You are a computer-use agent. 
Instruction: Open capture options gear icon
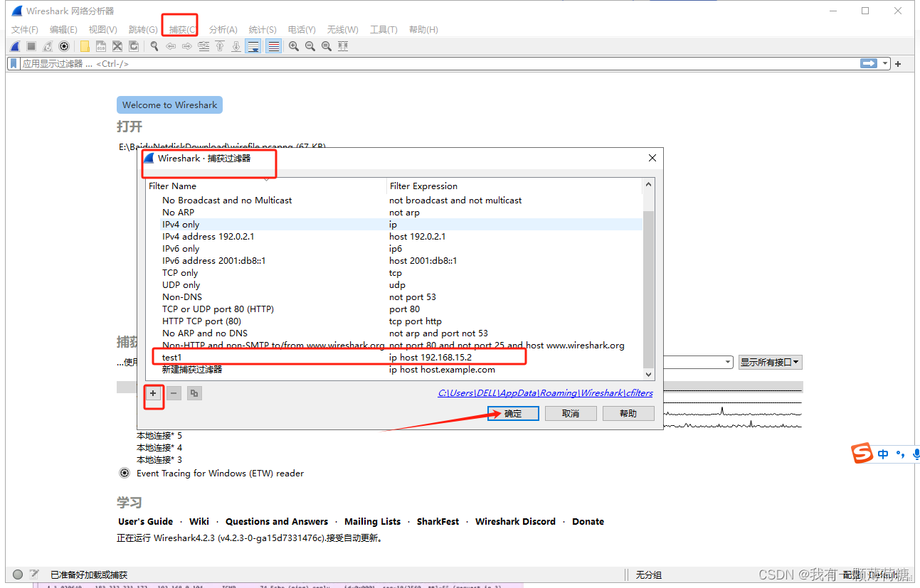[64, 46]
